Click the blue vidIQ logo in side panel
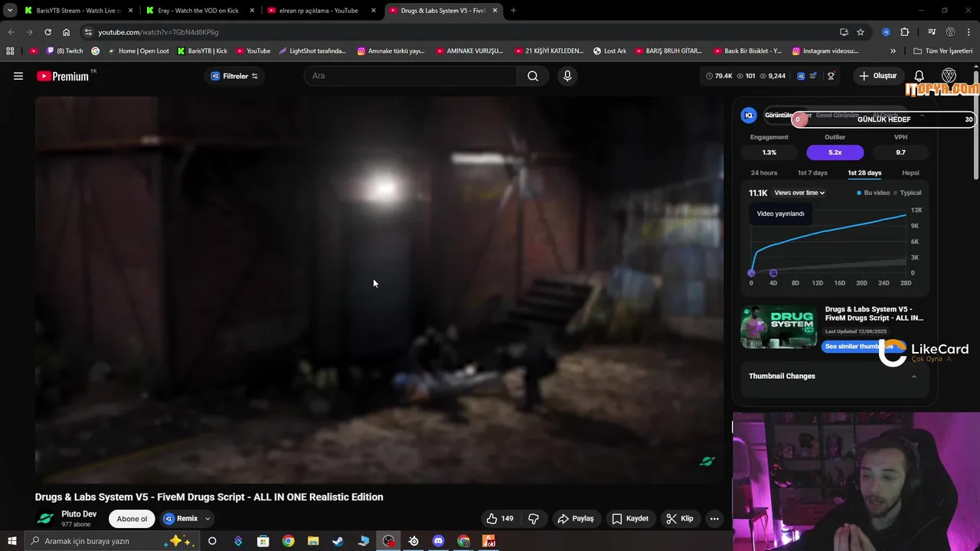The width and height of the screenshot is (980, 551). point(749,116)
